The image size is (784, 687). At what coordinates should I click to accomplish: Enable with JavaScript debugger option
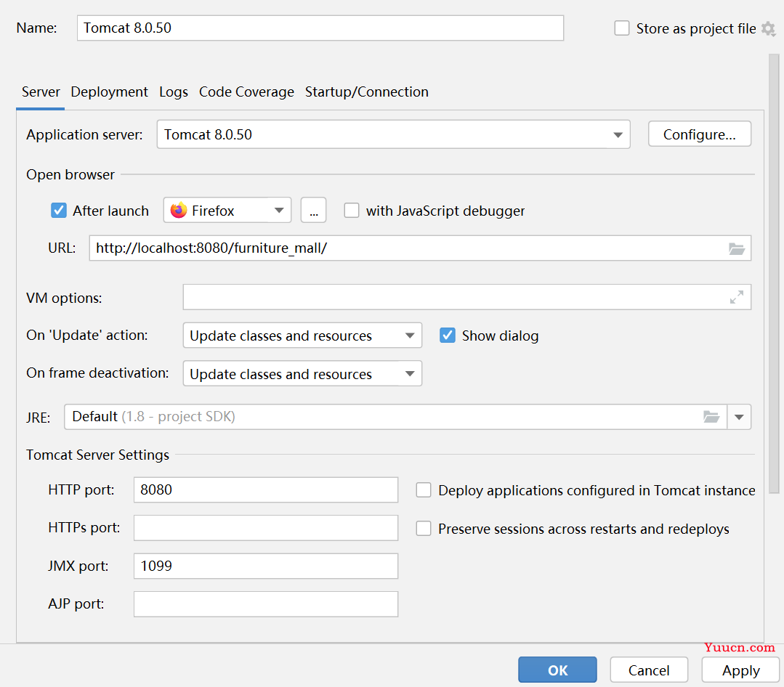[x=352, y=211]
